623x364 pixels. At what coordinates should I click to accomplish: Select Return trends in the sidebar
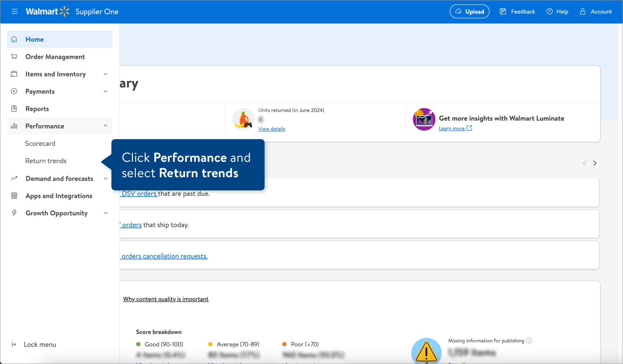click(x=46, y=161)
